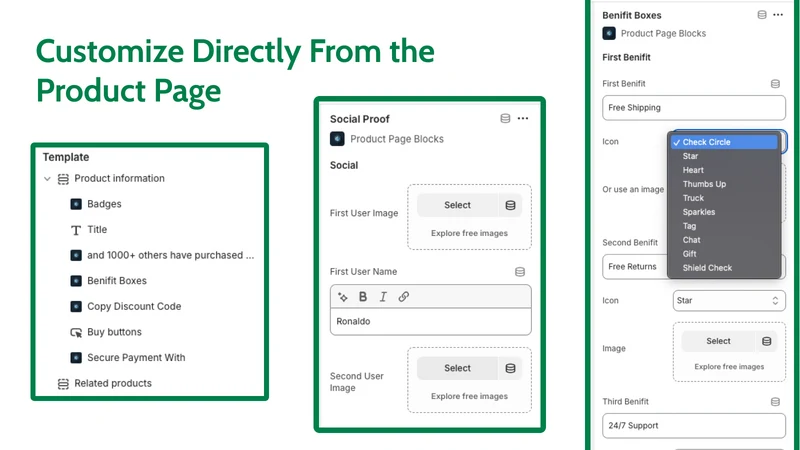This screenshot has height=450, width=800.
Task: Click the Social Proof dynamic source database icon
Action: coord(505,118)
